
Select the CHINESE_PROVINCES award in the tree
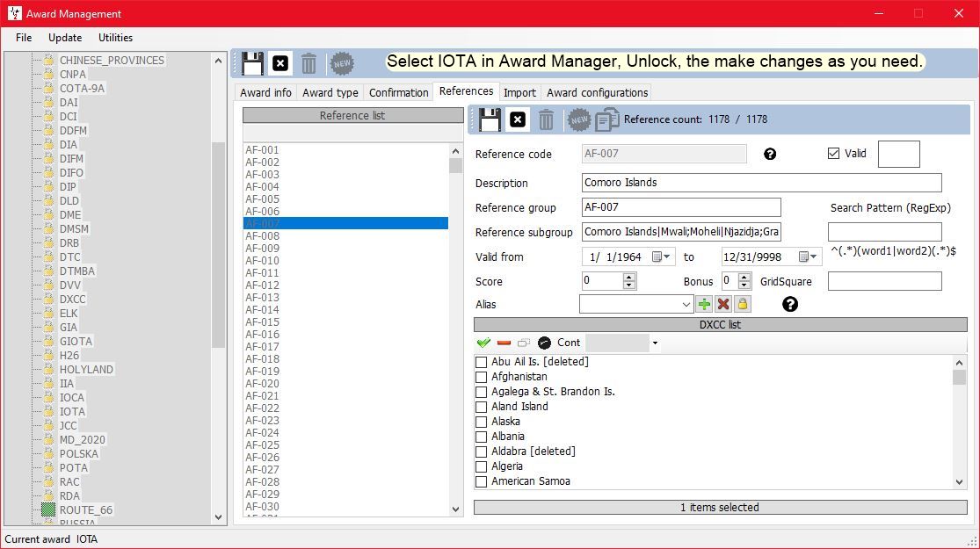[112, 60]
